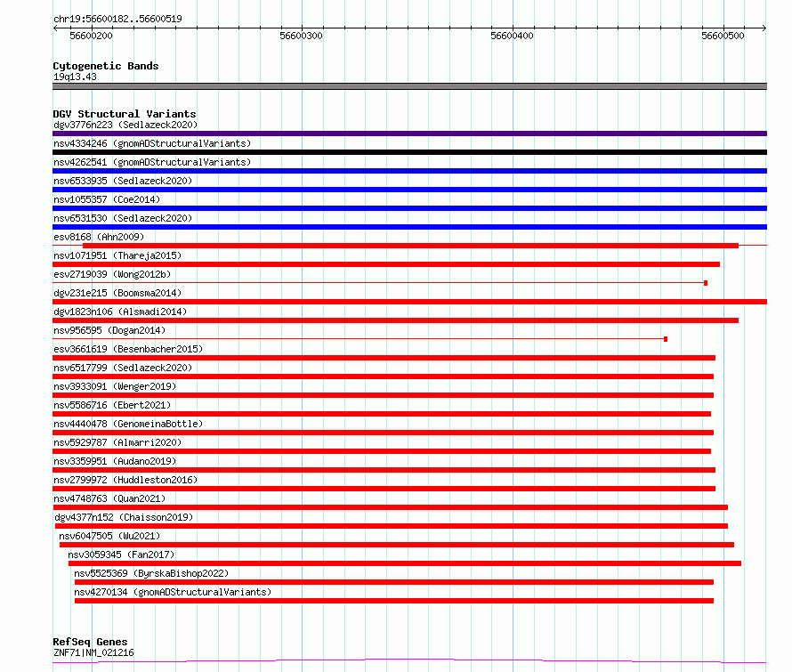The height and width of the screenshot is (672, 792).
Task: Click the black bar for nsv4334246
Action: coord(409,152)
